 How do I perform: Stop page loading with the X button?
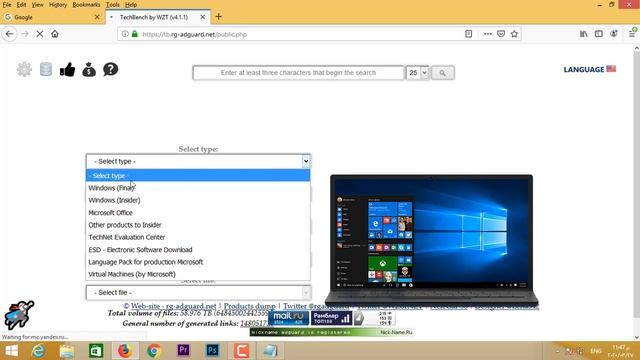(40, 34)
